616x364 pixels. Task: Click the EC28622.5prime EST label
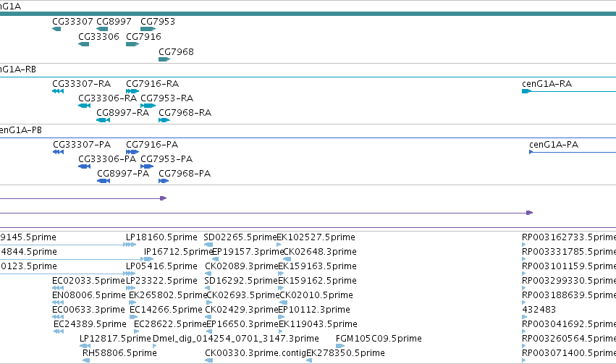click(x=170, y=324)
